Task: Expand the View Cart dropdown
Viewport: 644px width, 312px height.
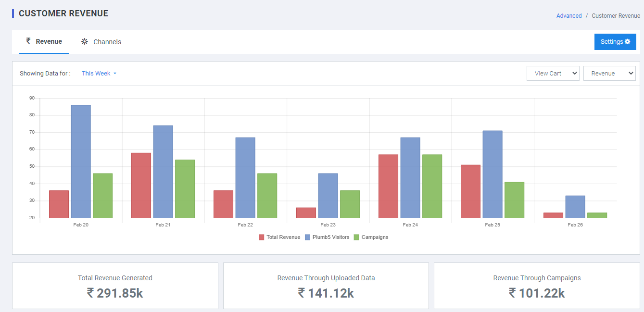Action: coord(553,74)
